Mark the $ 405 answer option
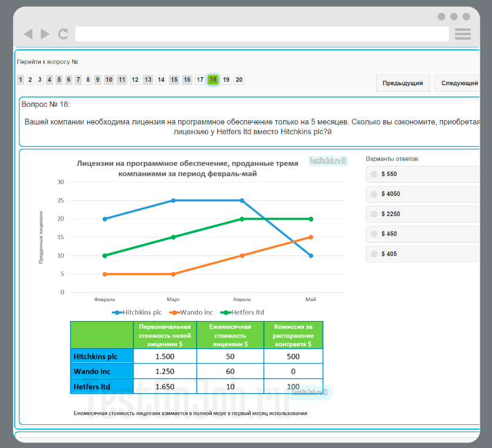 point(374,254)
